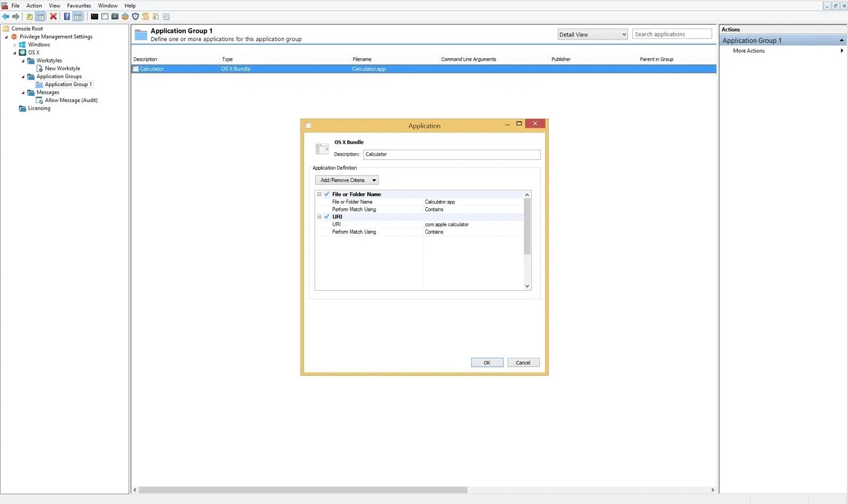
Task: Collapse the Messages tree node
Action: (x=24, y=92)
